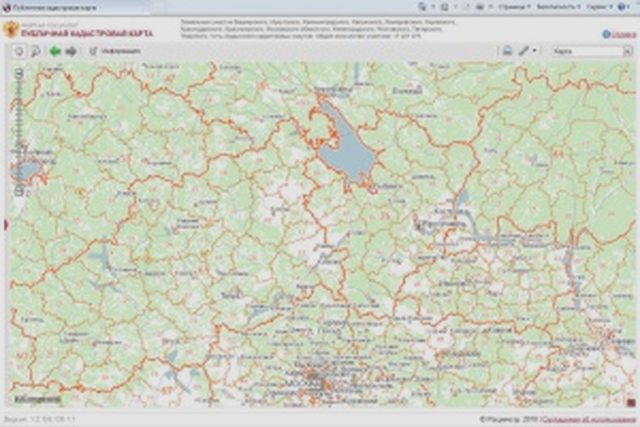Viewport: 640px width, 427px height.
Task: Select the pan hand tool in map toolbar
Action: point(19,51)
